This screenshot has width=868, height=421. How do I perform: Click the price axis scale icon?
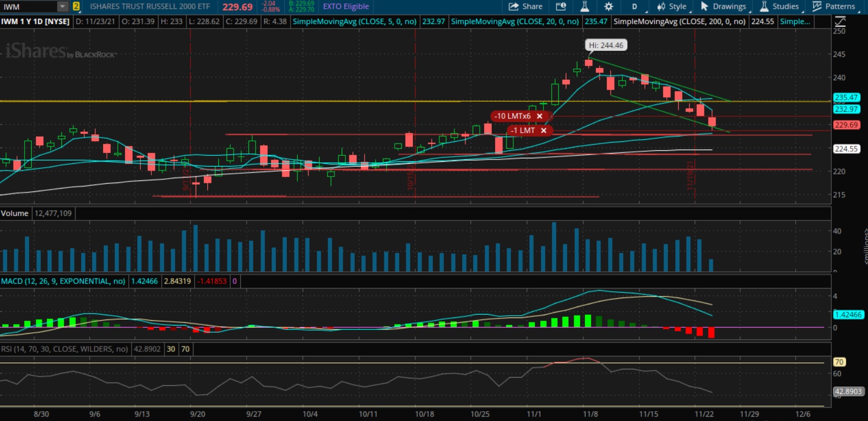(x=839, y=21)
